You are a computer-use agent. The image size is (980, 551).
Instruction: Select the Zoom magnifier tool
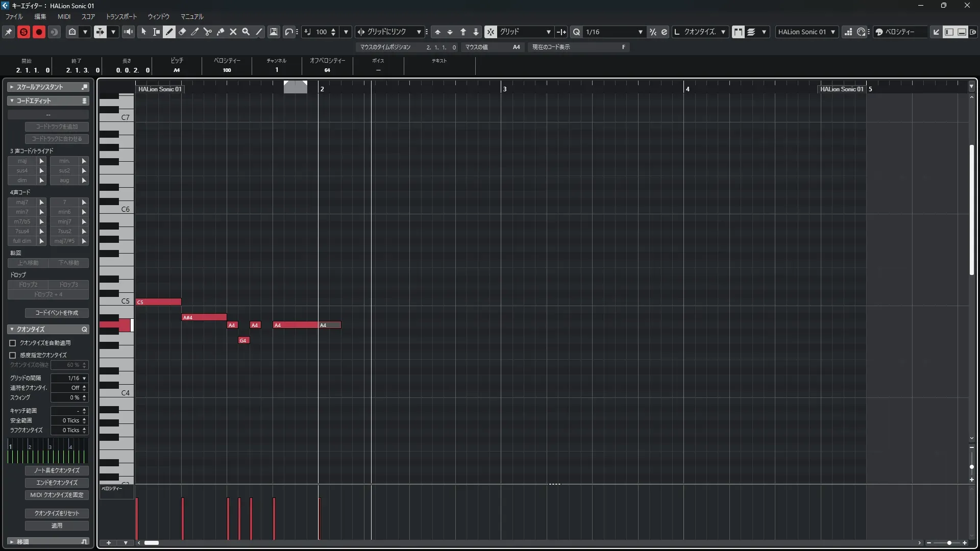point(246,32)
